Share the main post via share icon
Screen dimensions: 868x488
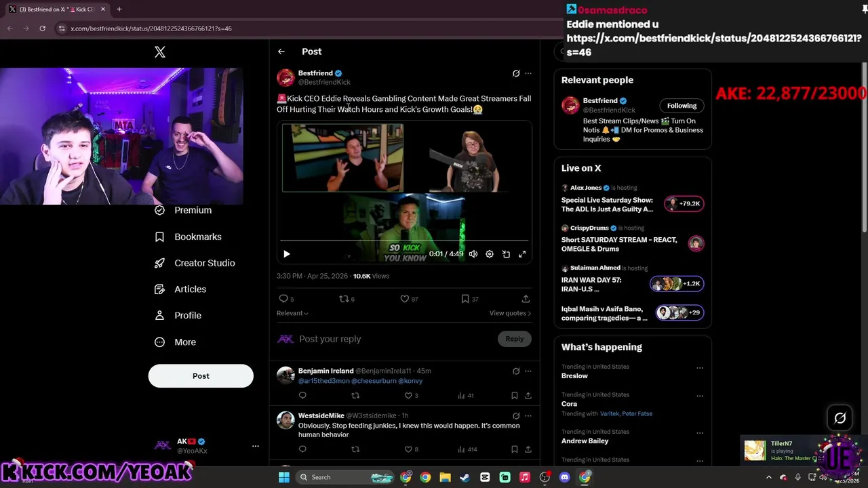click(526, 299)
